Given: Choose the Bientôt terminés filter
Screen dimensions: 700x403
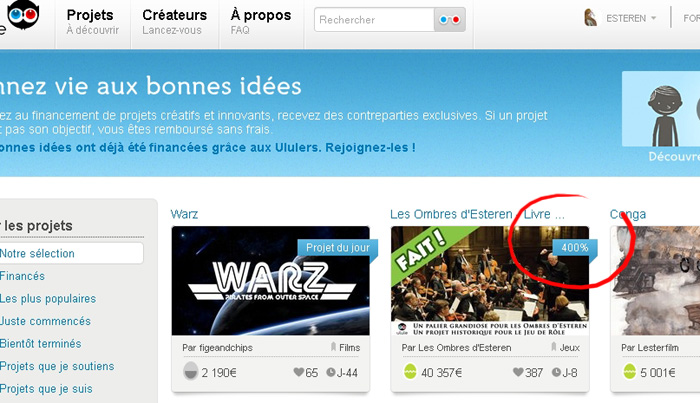Looking at the screenshot, I should (41, 344).
